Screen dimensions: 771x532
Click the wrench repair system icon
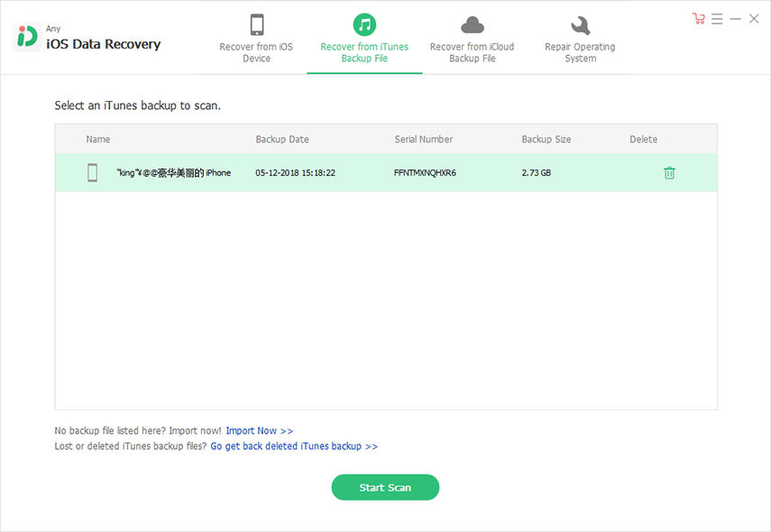[x=580, y=25]
